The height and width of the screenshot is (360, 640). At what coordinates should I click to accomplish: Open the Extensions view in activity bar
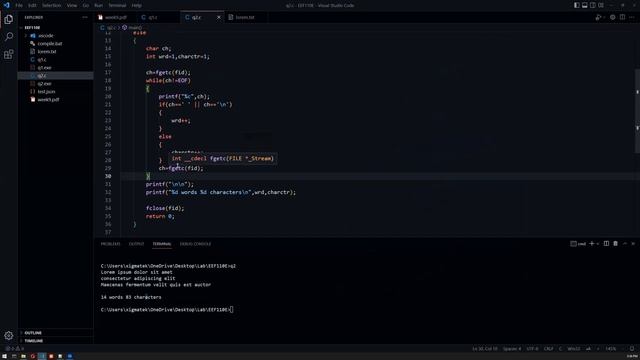point(9,54)
